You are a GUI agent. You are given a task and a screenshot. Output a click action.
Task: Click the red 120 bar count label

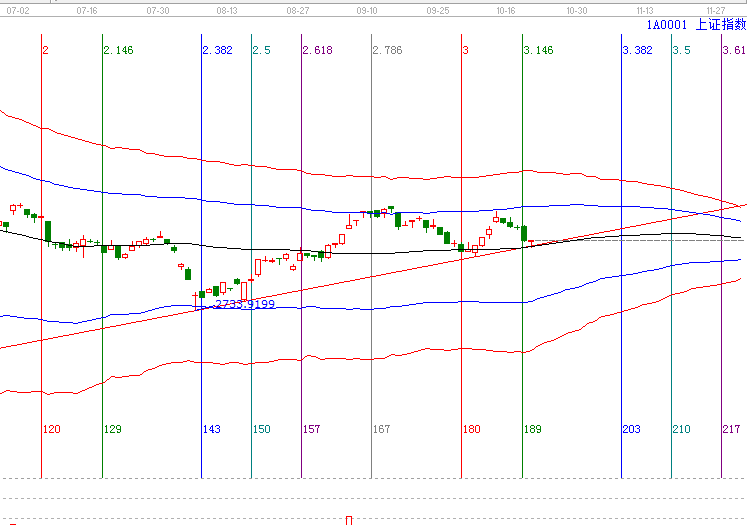pyautogui.click(x=52, y=429)
